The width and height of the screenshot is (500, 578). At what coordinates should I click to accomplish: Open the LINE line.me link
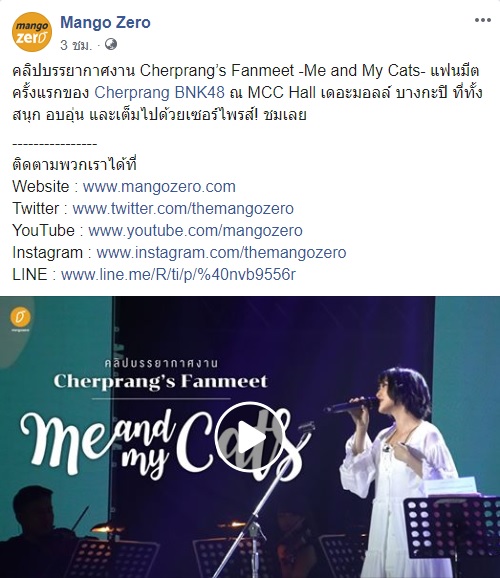pos(178,275)
